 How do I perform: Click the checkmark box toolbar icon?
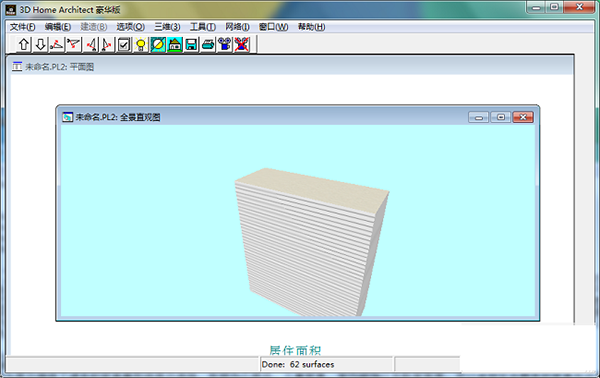click(124, 45)
